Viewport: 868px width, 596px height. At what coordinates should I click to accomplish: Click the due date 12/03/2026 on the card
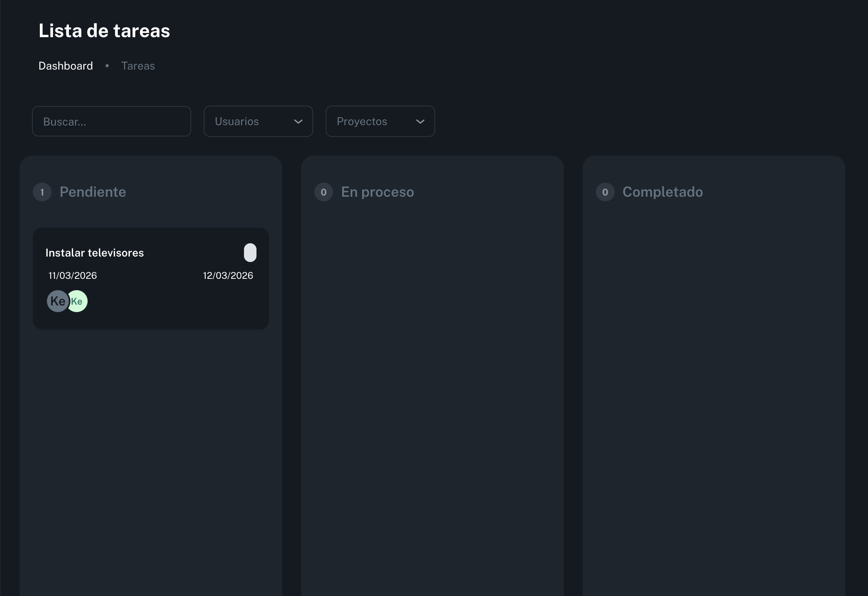click(228, 275)
